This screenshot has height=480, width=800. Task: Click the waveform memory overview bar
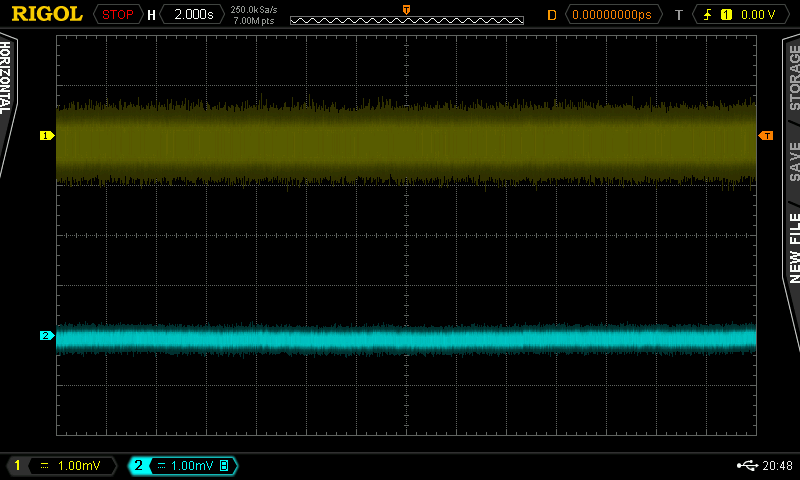[x=406, y=19]
